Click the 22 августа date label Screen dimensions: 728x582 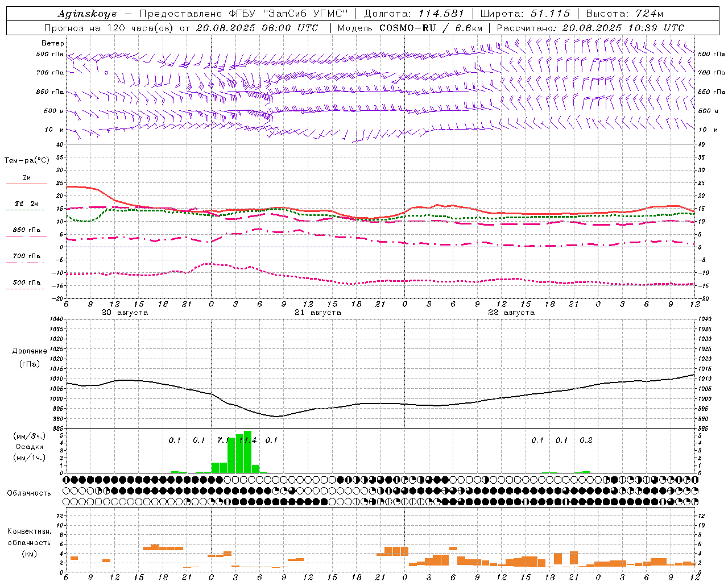click(x=511, y=313)
